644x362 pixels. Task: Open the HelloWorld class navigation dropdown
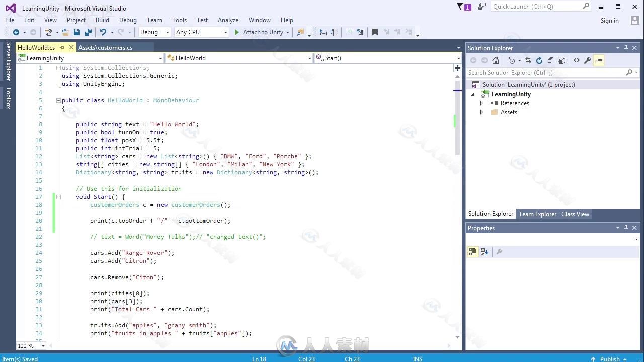[x=309, y=58]
